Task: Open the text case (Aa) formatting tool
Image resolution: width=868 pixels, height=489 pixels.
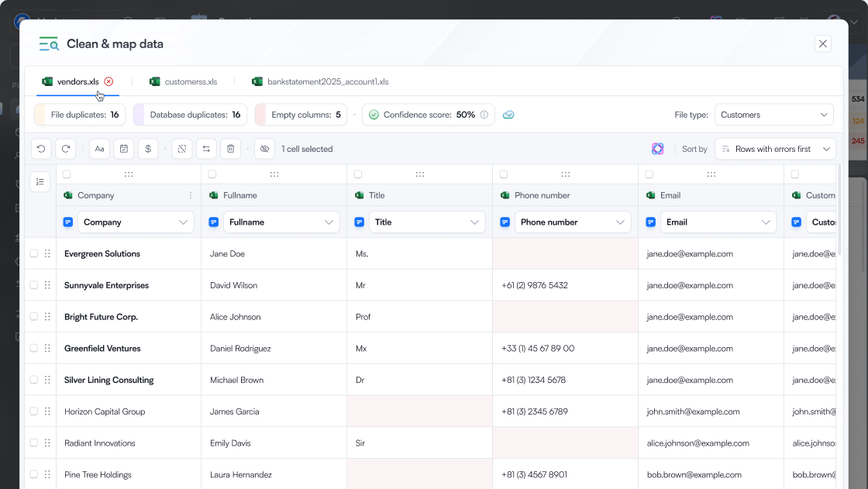Action: pos(100,149)
